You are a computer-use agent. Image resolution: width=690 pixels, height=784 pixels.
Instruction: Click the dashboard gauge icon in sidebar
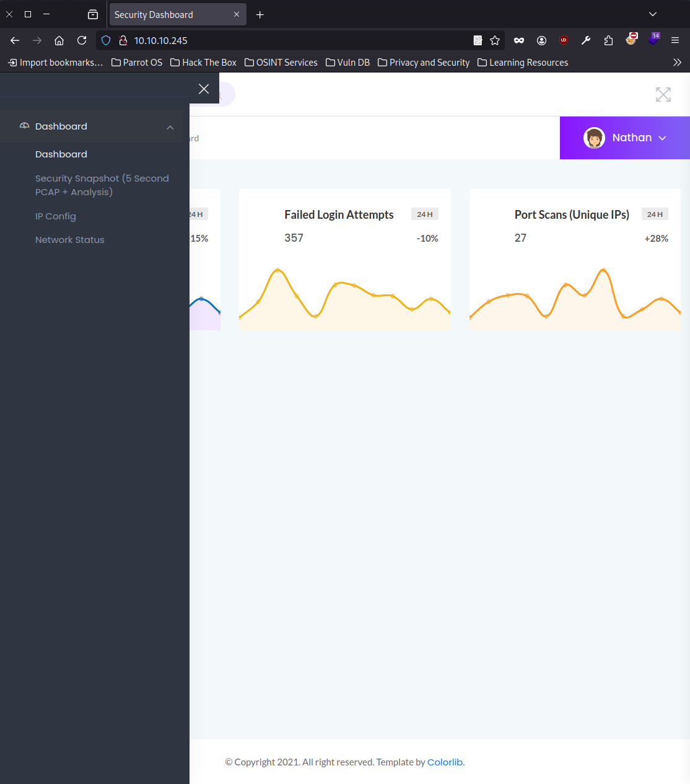(x=24, y=126)
